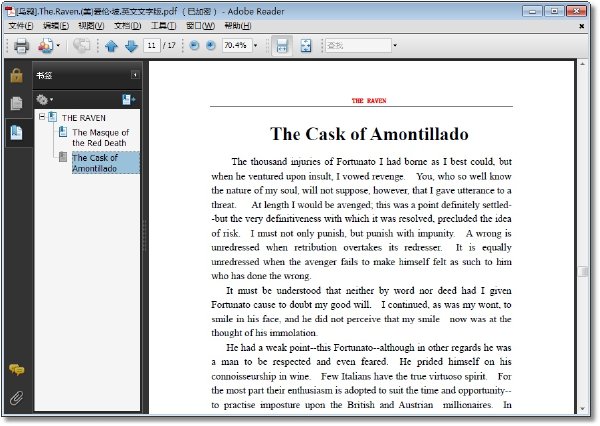Open the 文件(F) menu
Screen dimensions: 600x426
(21, 26)
